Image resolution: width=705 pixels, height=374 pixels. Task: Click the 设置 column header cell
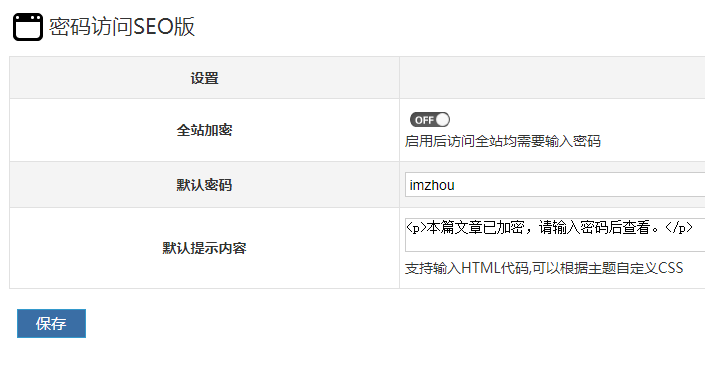(x=205, y=78)
